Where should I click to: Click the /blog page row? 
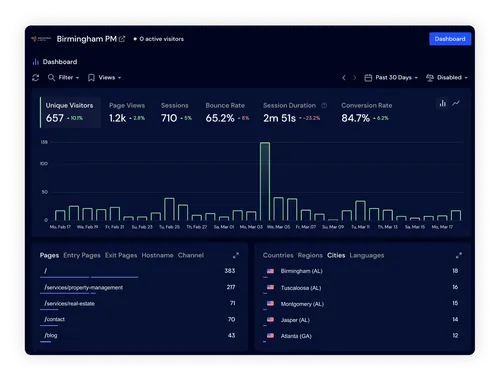(138, 336)
